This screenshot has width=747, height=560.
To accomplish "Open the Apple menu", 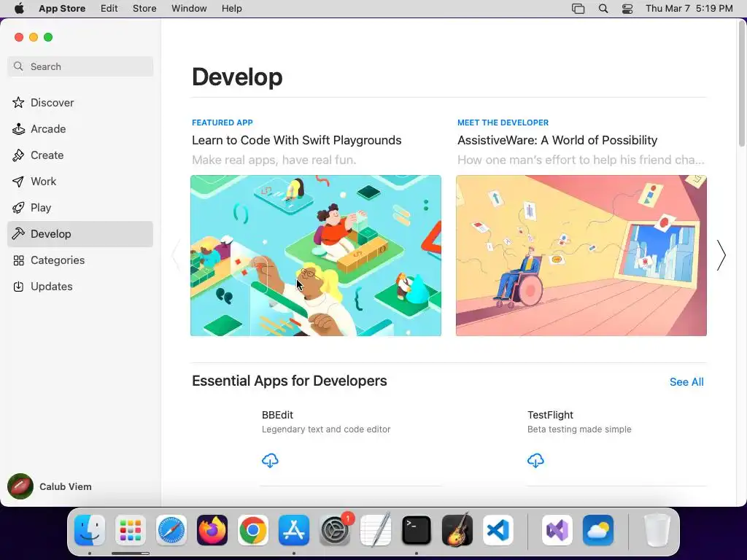I will point(19,9).
